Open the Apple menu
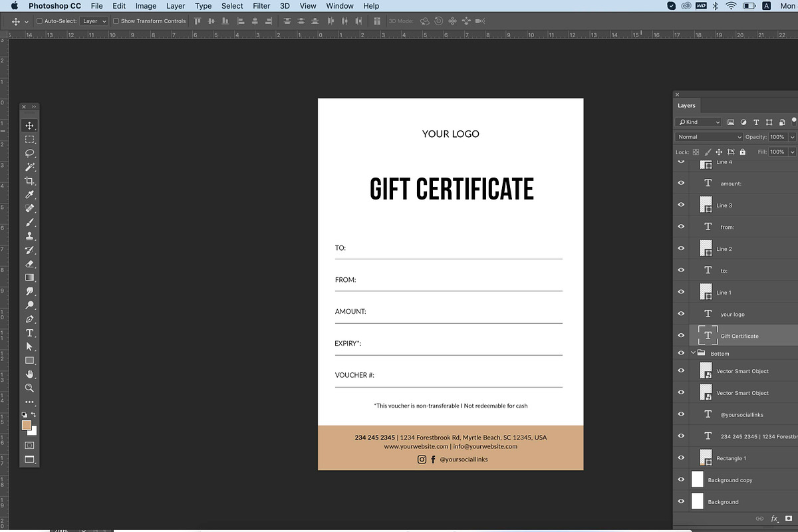The width and height of the screenshot is (798, 532). tap(14, 6)
